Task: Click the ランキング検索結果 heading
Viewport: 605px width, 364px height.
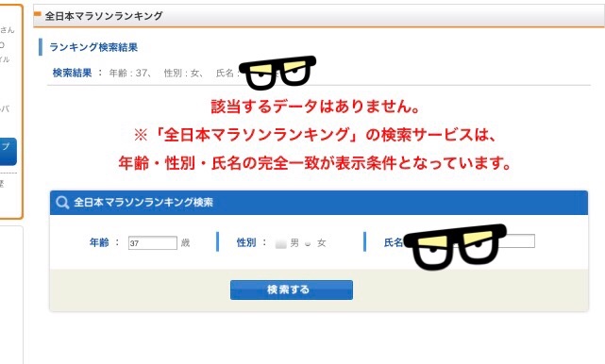Action: coord(93,47)
